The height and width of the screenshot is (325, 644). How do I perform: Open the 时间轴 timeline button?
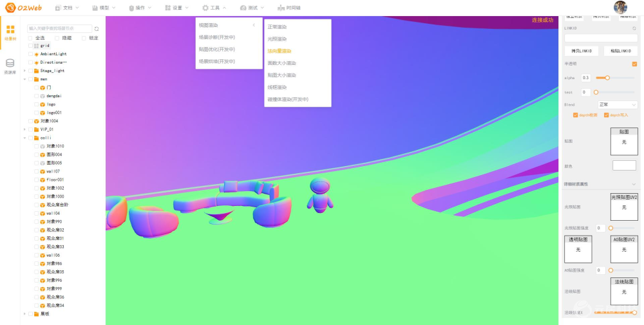pyautogui.click(x=289, y=8)
